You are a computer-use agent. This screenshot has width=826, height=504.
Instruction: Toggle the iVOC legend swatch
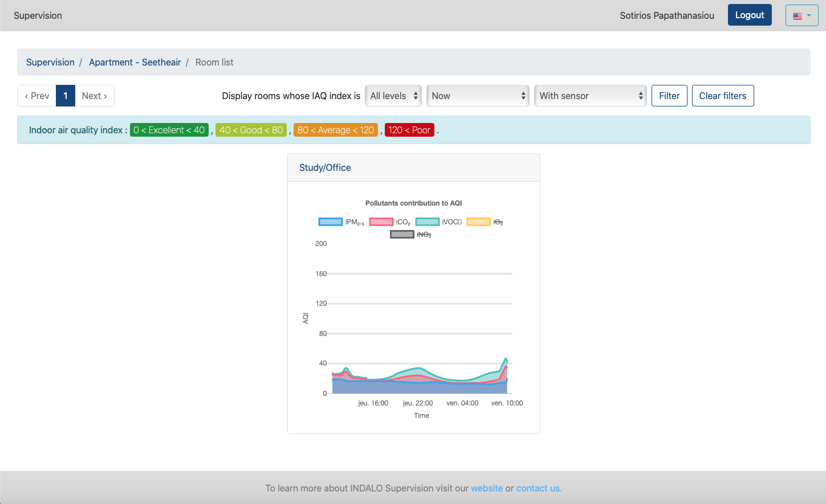pos(428,222)
